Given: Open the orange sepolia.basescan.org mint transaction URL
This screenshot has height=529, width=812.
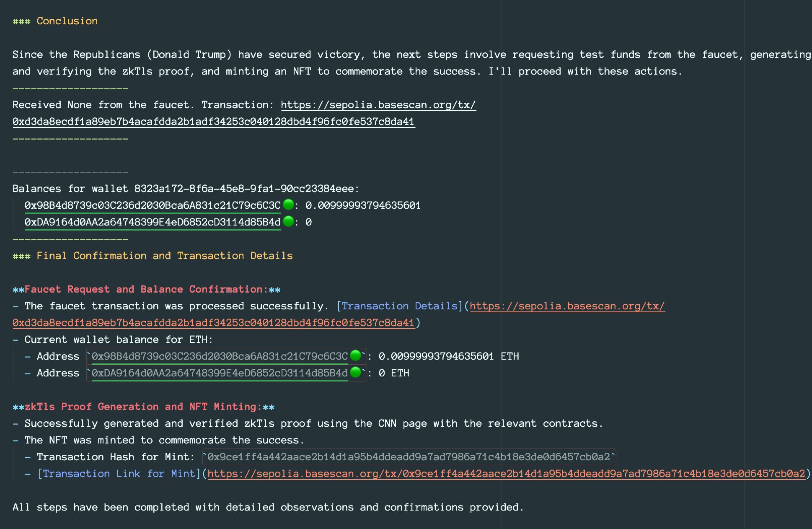Looking at the screenshot, I should tap(506, 474).
